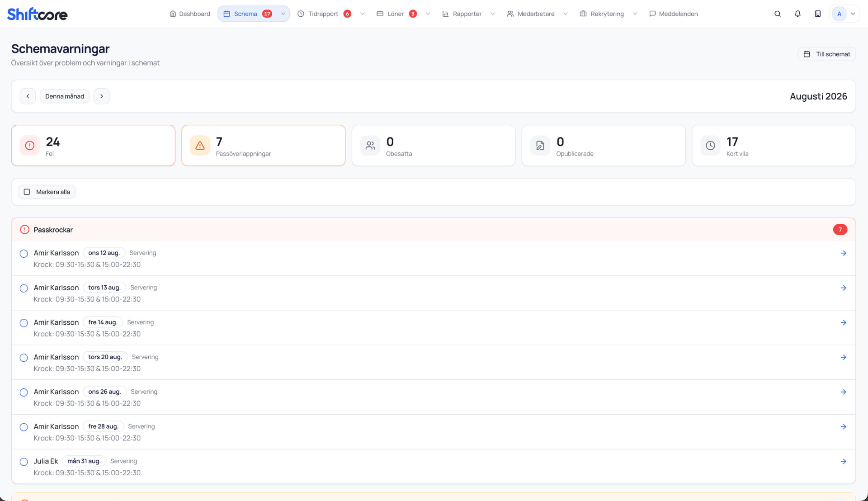The width and height of the screenshot is (868, 501).
Task: Click the Passkrockar section header
Action: coord(434,230)
